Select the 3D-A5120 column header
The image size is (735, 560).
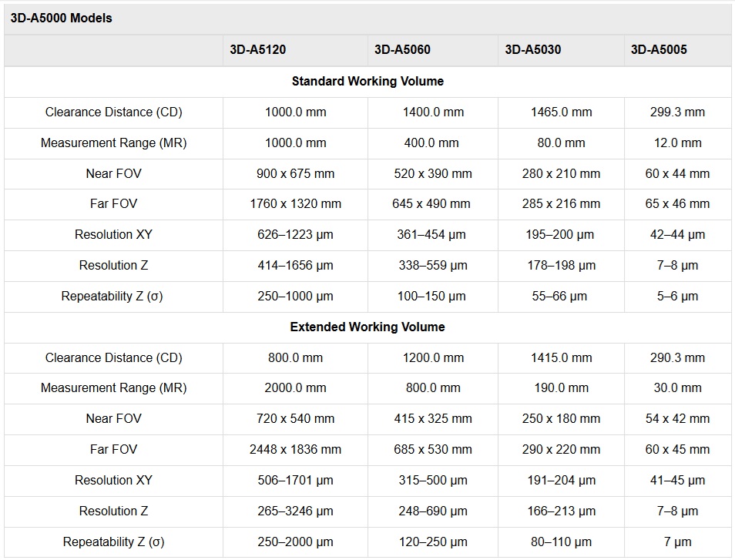(257, 50)
